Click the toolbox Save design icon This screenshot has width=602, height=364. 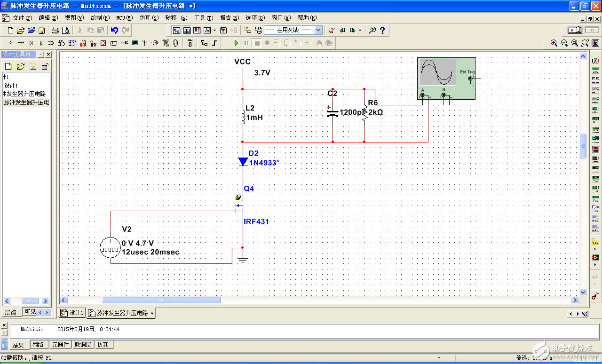tap(33, 66)
